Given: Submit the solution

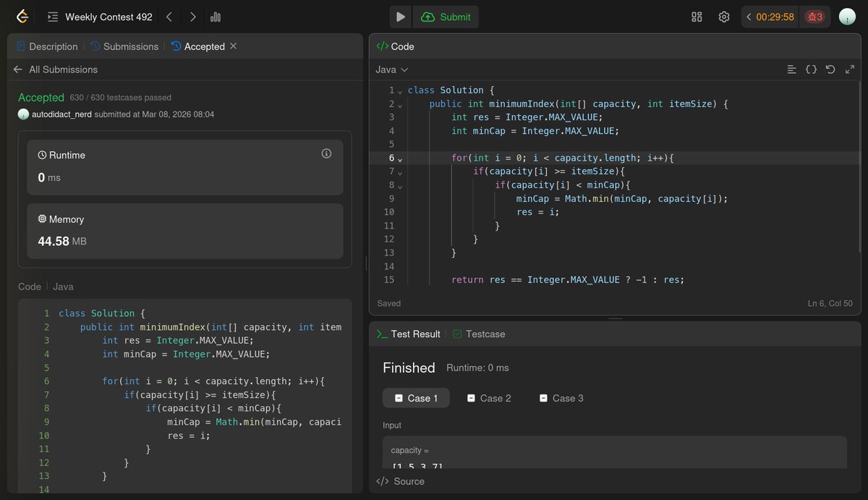Looking at the screenshot, I should coord(446,17).
